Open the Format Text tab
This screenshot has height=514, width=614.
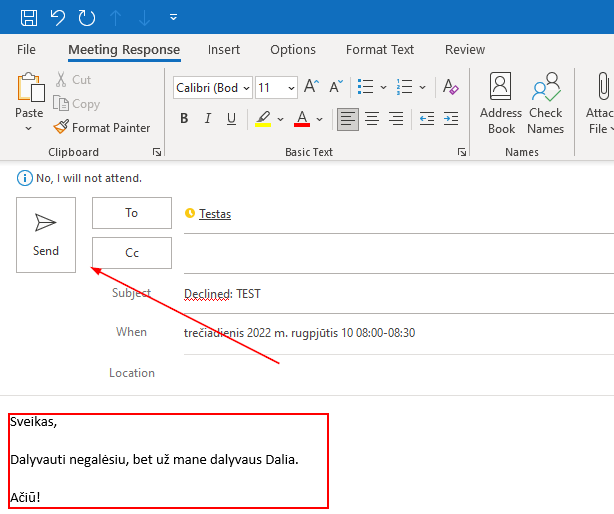pyautogui.click(x=380, y=49)
